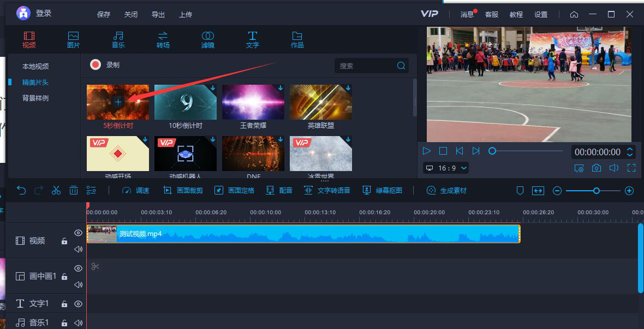
Task: Open the VIP membership button
Action: 430,14
